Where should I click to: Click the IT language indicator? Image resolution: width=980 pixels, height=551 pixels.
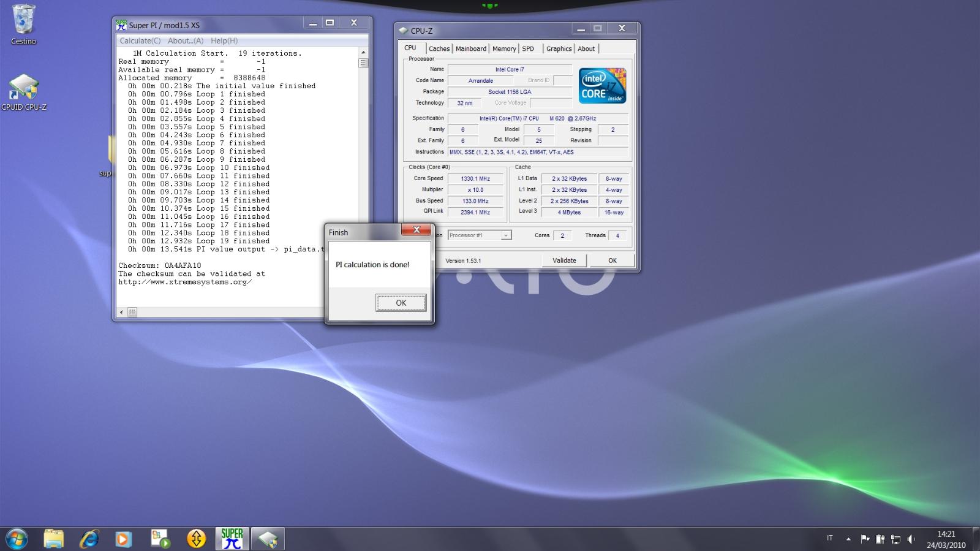tap(830, 538)
